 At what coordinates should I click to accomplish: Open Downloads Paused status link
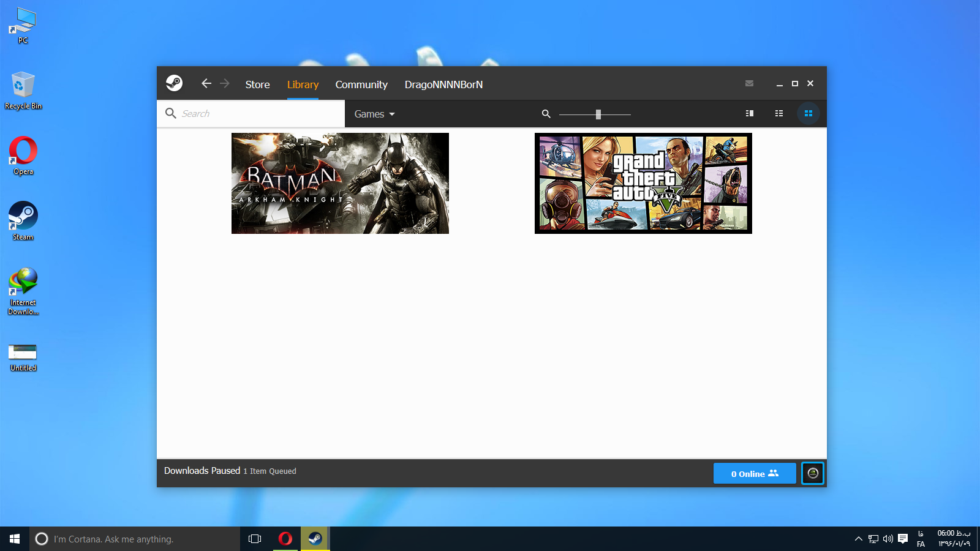tap(202, 471)
